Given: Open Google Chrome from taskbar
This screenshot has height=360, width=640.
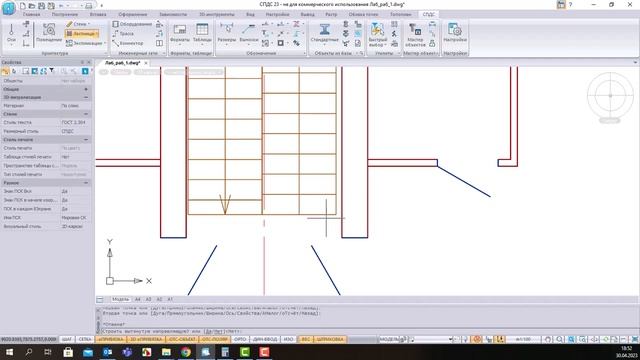Looking at the screenshot, I should 186,352.
